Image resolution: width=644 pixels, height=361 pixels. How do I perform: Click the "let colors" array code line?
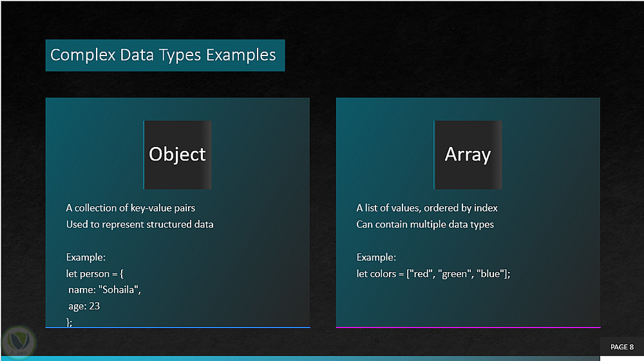click(x=433, y=274)
